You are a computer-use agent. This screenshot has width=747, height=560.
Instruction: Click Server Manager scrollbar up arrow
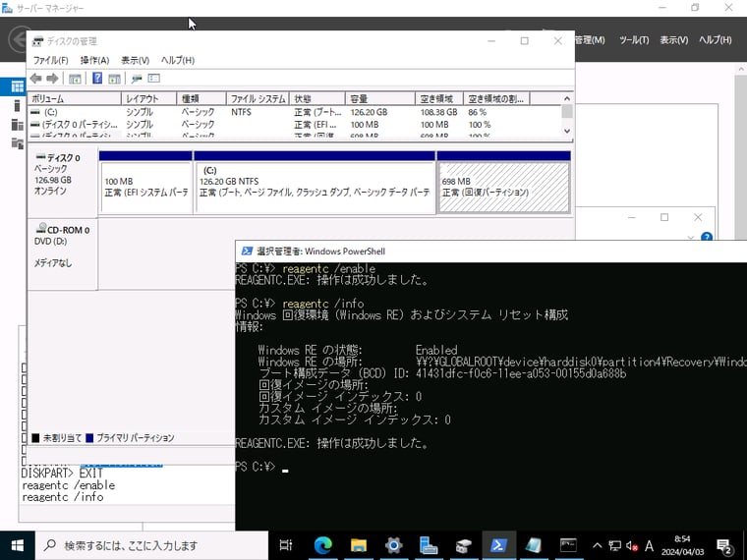pos(742,70)
